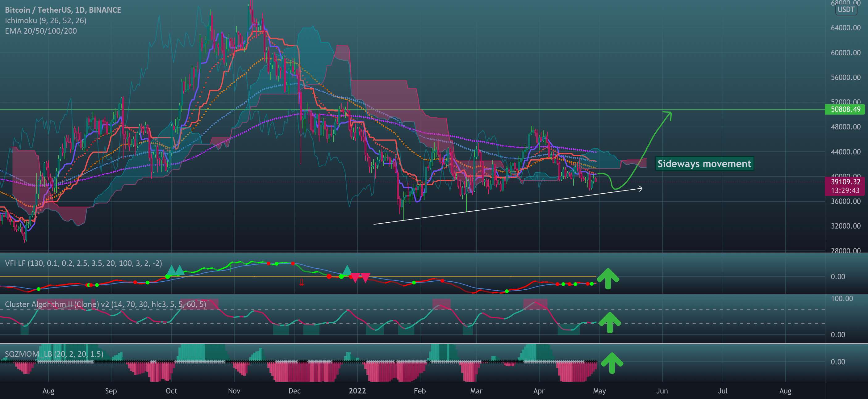Viewport: 868px width, 399px height.
Task: Click the 60000.00 price axis label
Action: pos(845,52)
